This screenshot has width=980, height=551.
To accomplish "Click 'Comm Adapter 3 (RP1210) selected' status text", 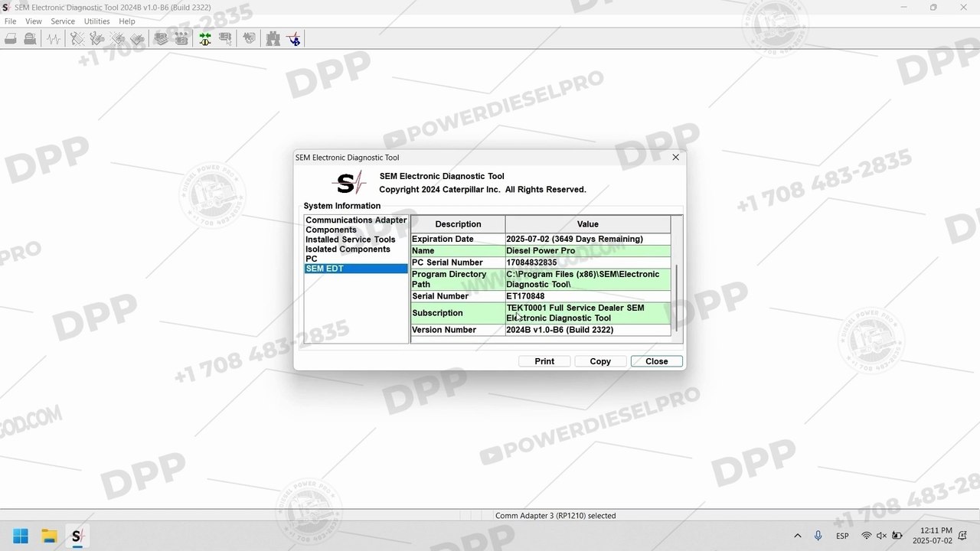I will click(x=555, y=516).
